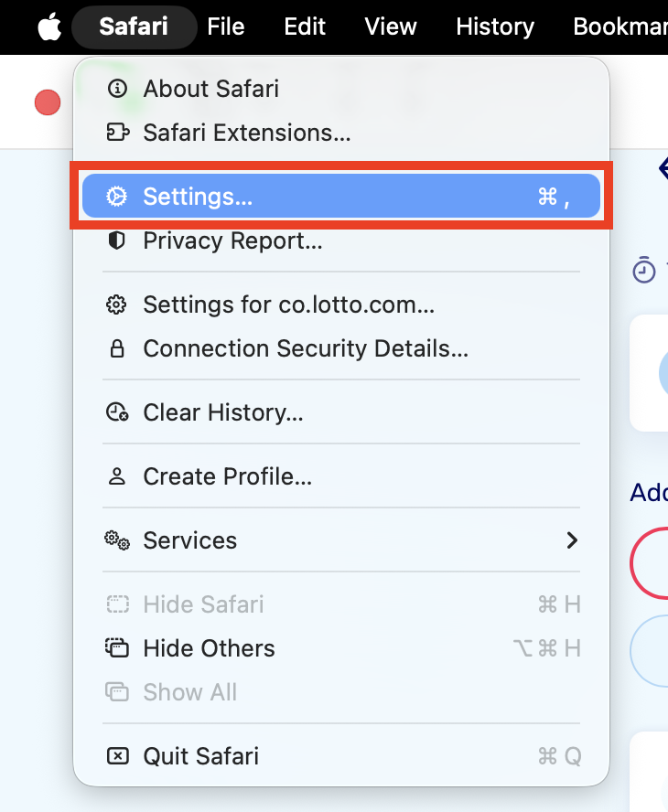Click the info icon beside About Safari
The height and width of the screenshot is (812, 668).
point(117,89)
